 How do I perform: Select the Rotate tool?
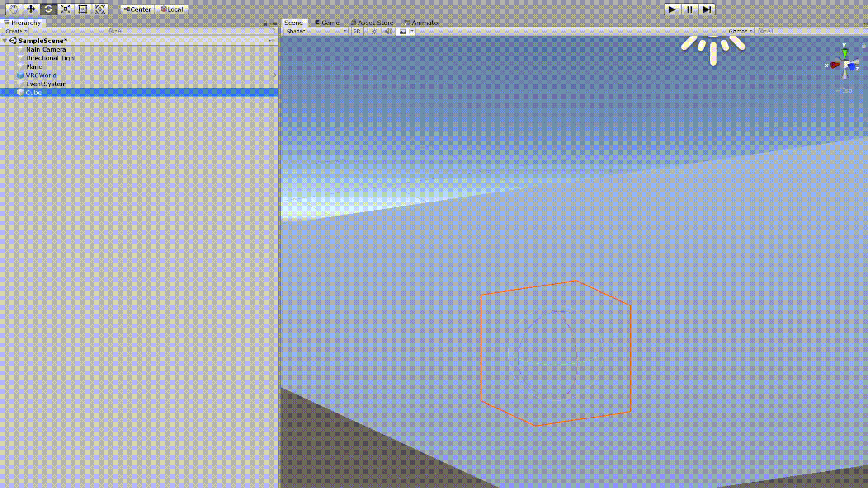point(48,9)
